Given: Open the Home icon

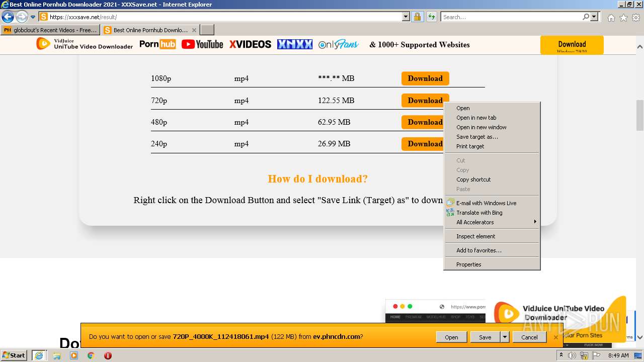Looking at the screenshot, I should coord(611,18).
